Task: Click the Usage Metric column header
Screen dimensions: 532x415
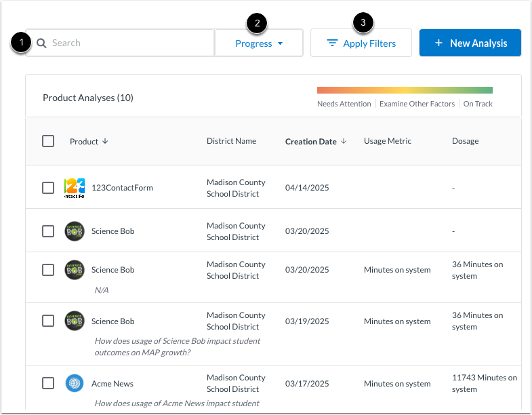Action: pos(387,141)
